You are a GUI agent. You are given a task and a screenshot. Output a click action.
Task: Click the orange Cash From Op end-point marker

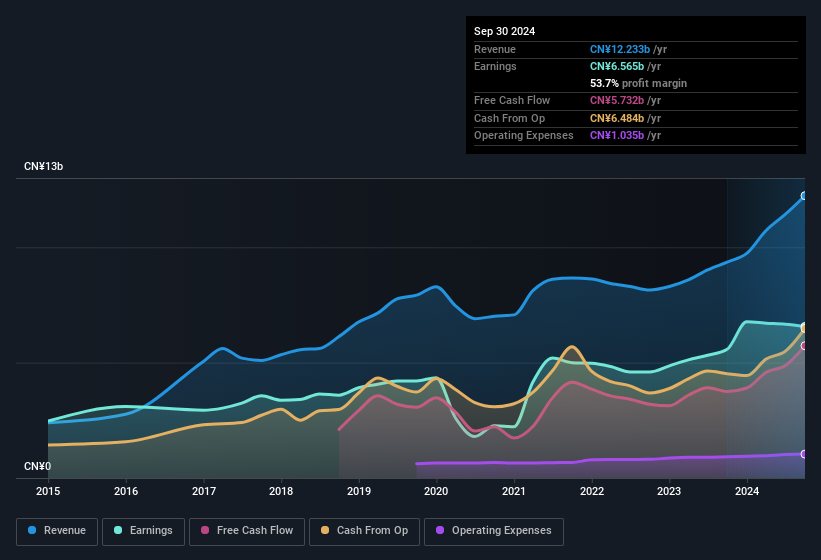pyautogui.click(x=804, y=328)
